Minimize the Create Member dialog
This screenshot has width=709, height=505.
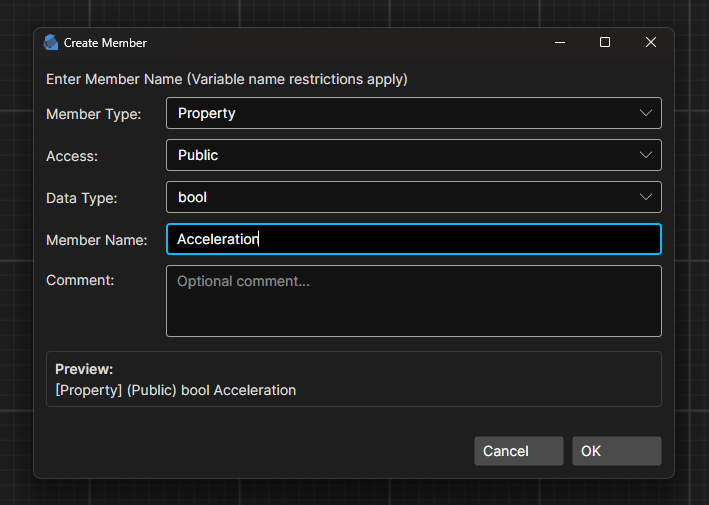click(x=560, y=42)
